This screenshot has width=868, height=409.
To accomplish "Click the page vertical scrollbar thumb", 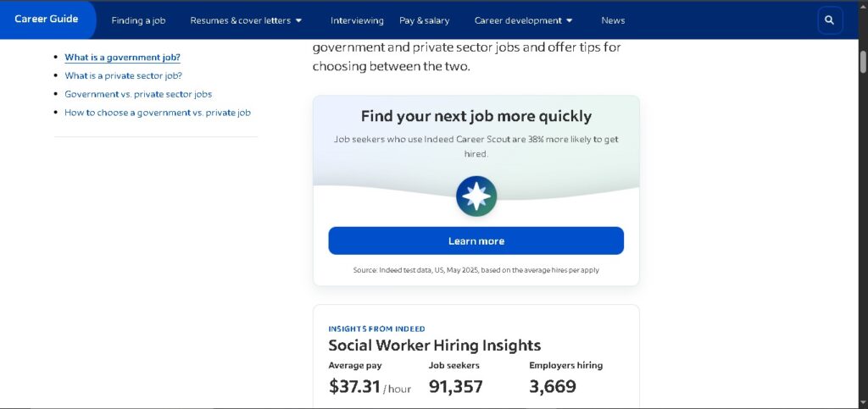I will pos(863,61).
